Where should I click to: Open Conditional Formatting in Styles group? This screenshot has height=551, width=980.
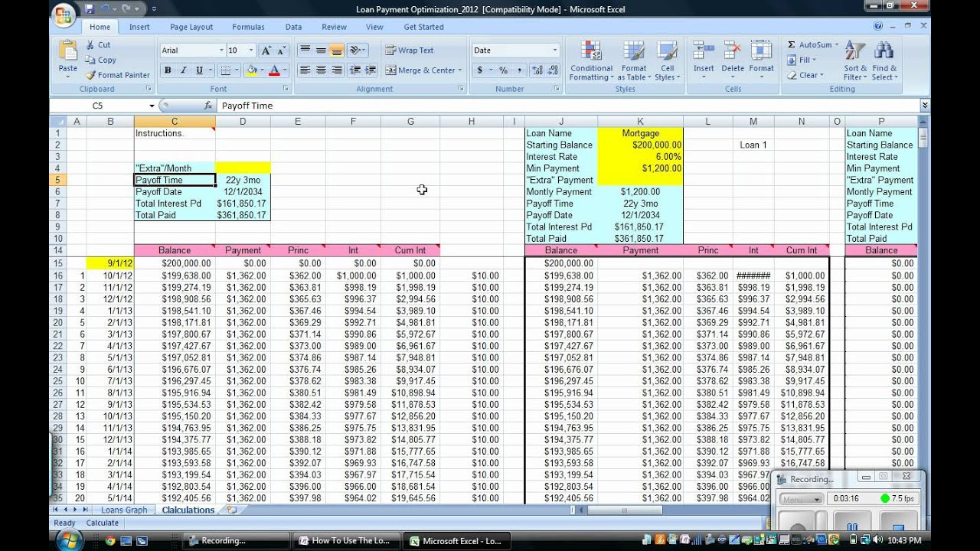pos(591,61)
